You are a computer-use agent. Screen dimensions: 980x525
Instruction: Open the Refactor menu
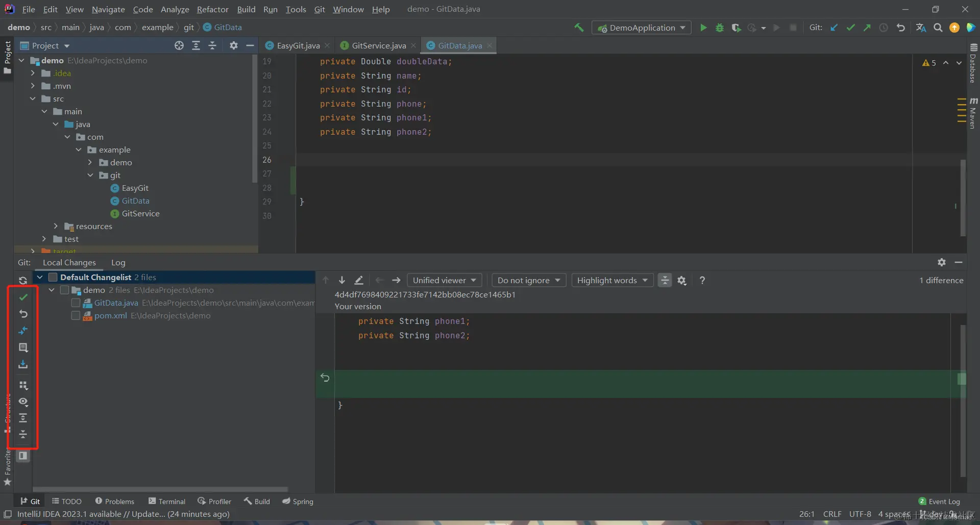(x=212, y=9)
